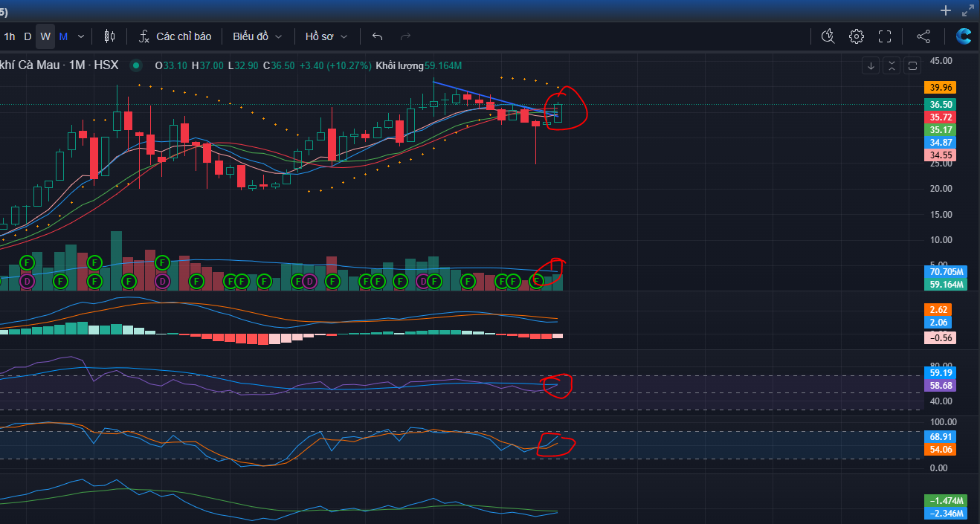Viewport: 980px width, 524px height.
Task: Click the 15.00 price axis tick
Action: coord(941,215)
